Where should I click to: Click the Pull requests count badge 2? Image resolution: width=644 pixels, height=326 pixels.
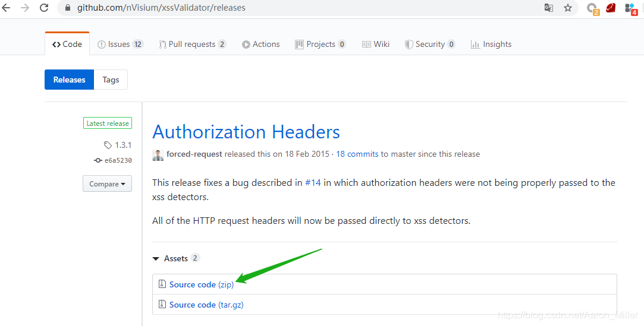222,45
